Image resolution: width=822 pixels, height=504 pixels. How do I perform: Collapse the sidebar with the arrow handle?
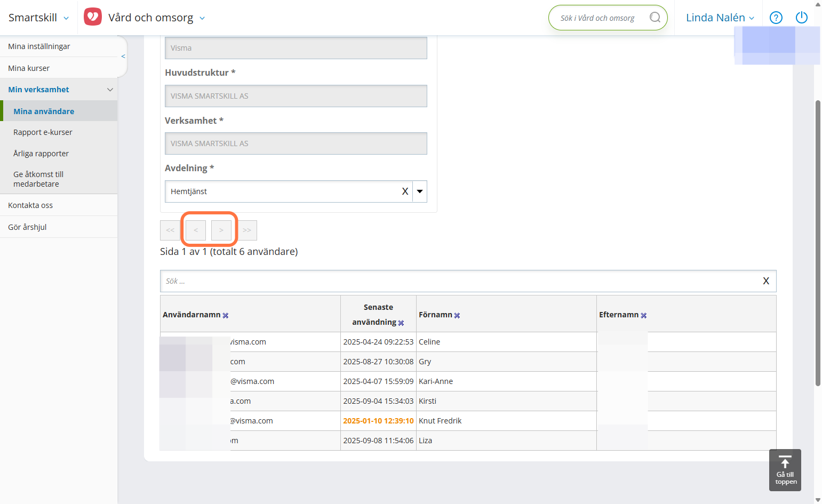click(123, 56)
